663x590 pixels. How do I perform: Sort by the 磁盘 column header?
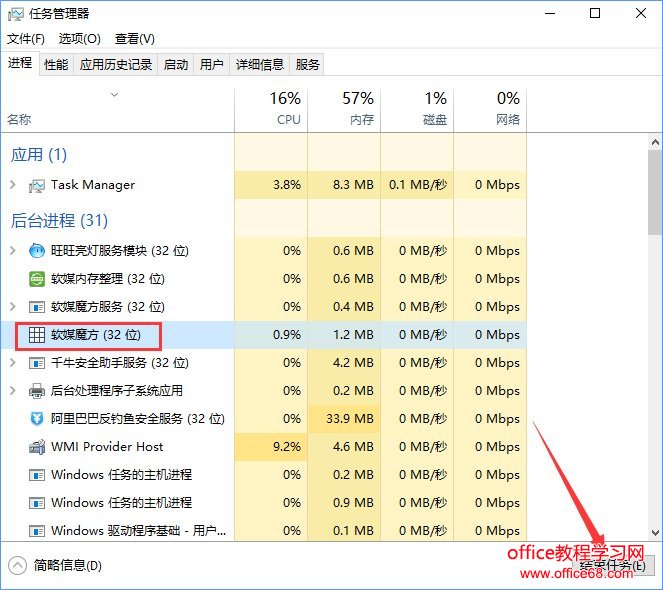pyautogui.click(x=417, y=110)
